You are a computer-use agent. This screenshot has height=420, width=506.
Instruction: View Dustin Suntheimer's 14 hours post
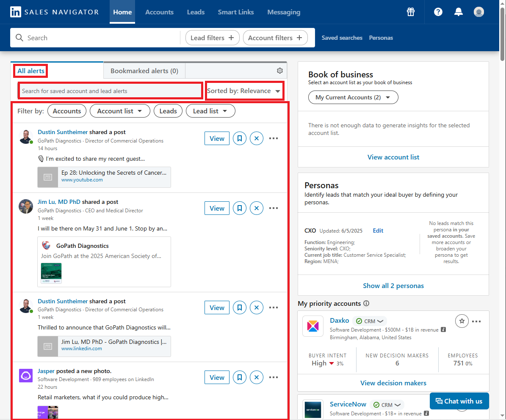[217, 138]
